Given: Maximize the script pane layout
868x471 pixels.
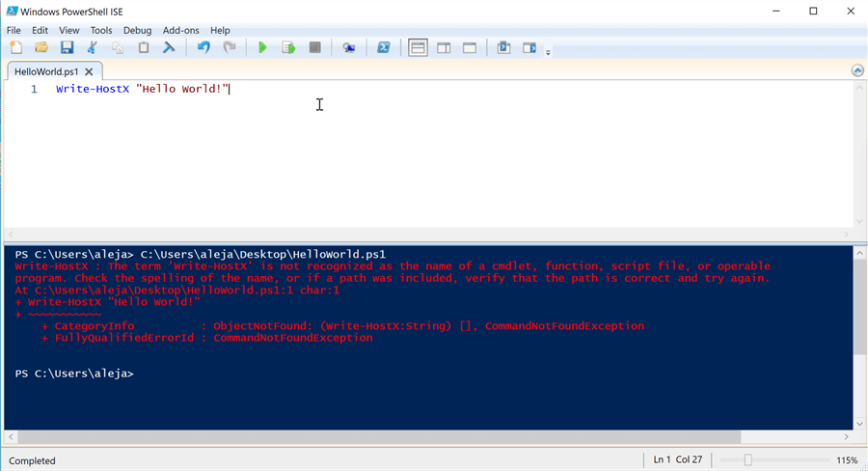Looking at the screenshot, I should [x=470, y=47].
